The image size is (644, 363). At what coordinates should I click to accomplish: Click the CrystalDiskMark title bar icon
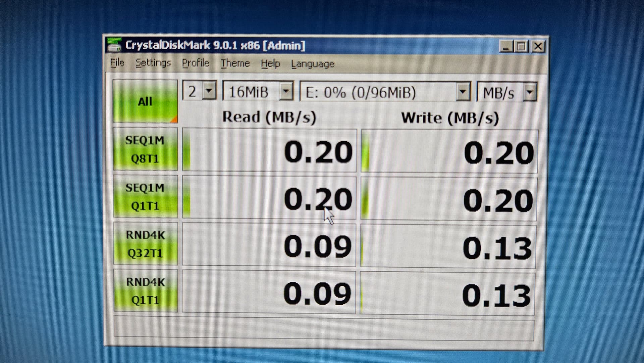(x=114, y=45)
